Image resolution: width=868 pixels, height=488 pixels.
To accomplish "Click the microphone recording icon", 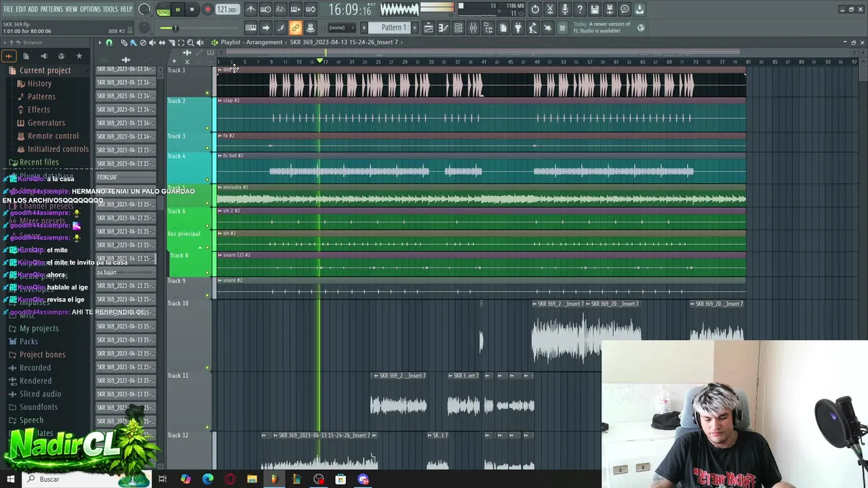I will 565,9.
